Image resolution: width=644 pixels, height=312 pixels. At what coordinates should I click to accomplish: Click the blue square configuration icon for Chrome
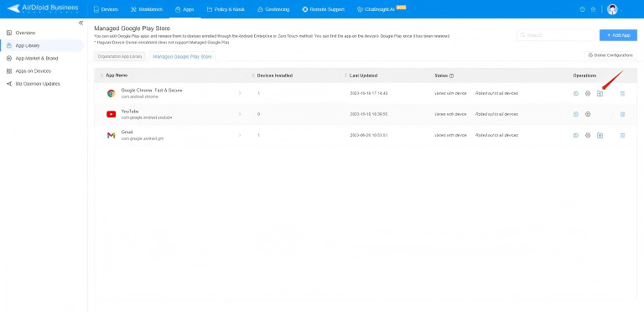(600, 94)
